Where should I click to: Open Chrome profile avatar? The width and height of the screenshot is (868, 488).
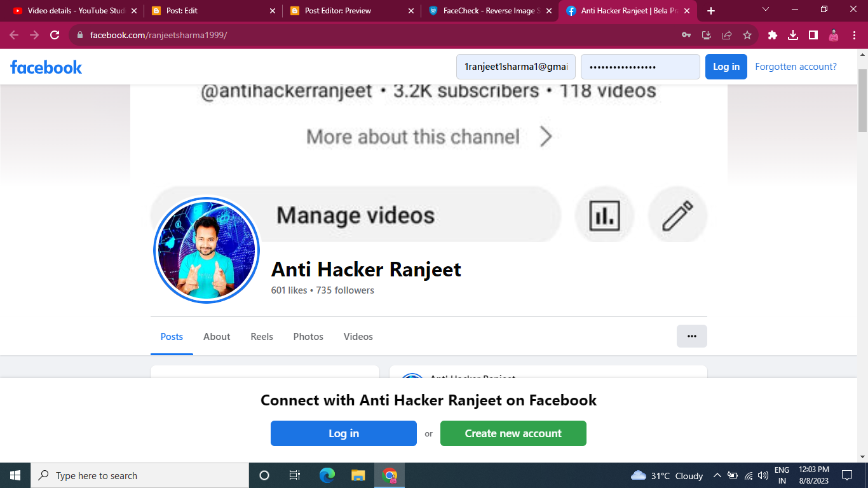pyautogui.click(x=834, y=35)
